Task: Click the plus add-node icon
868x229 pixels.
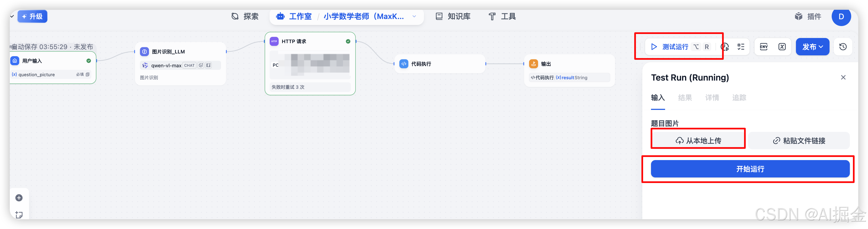Action: [19, 198]
